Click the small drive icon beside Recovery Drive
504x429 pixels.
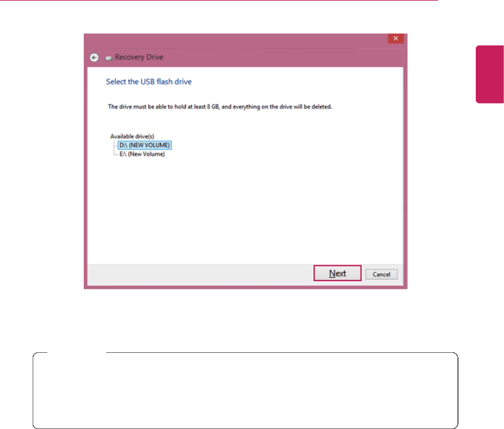(109, 58)
